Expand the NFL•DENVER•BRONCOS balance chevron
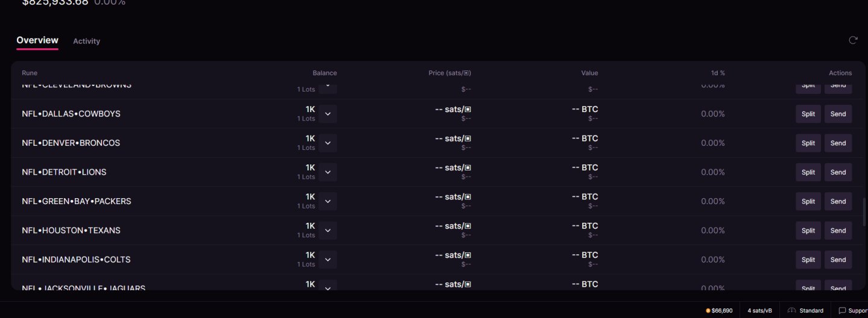The width and height of the screenshot is (868, 318). point(328,143)
